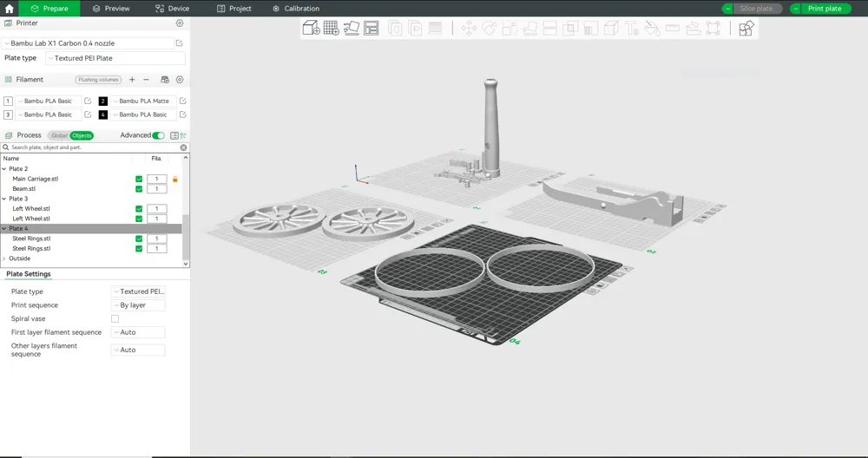Viewport: 868px width, 458px height.
Task: Switch to the Calibration tab
Action: click(296, 9)
